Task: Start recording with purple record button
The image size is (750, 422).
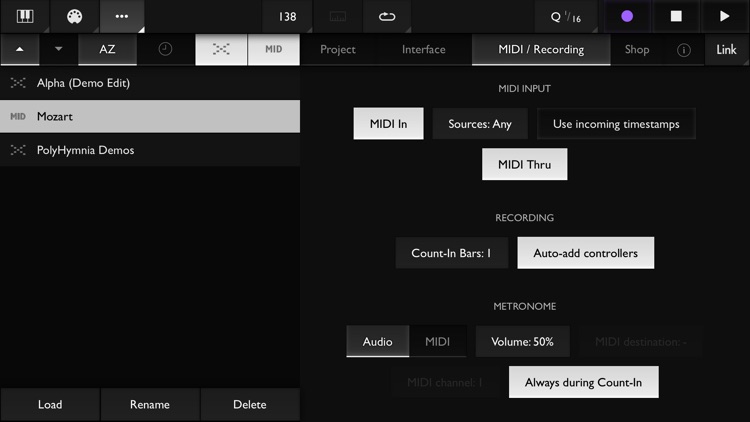Action: pyautogui.click(x=627, y=16)
